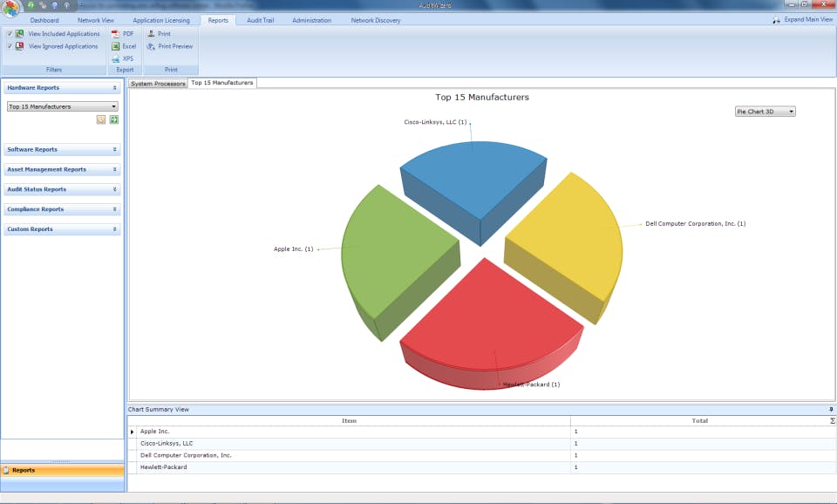Click the green refresh quick-access icon

31,5
